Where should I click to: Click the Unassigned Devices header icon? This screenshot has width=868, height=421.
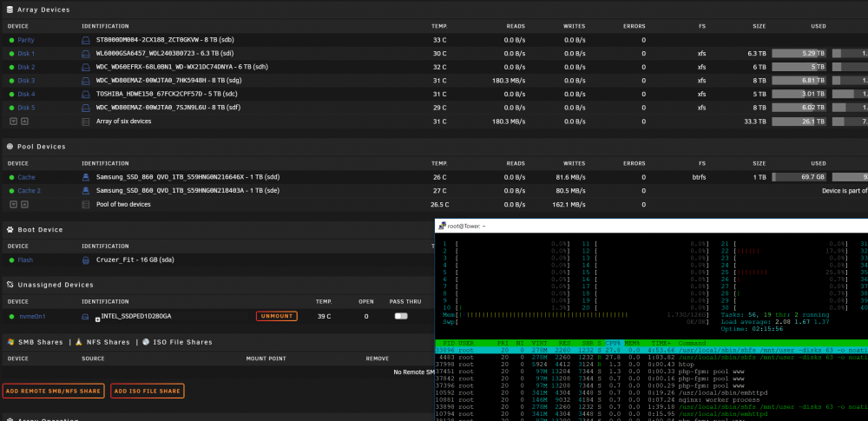coord(10,285)
